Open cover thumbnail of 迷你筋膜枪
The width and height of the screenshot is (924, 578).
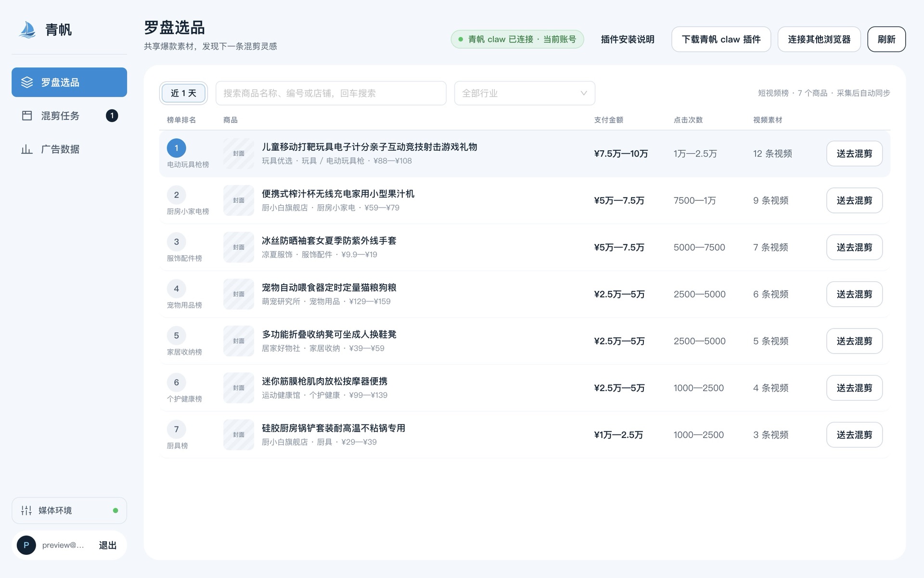click(x=239, y=388)
